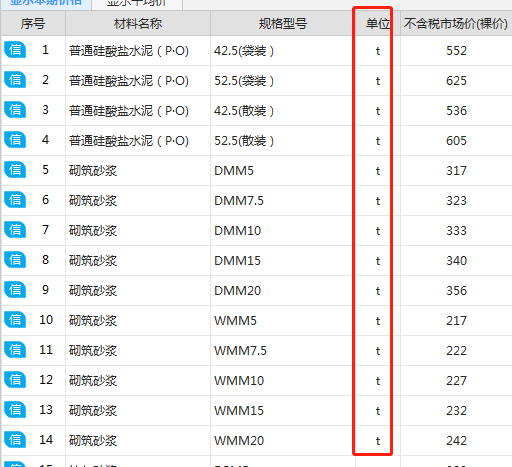Screen dimensions: 512x467
Task: Click the 信 icon in row 10
Action: [15, 320]
